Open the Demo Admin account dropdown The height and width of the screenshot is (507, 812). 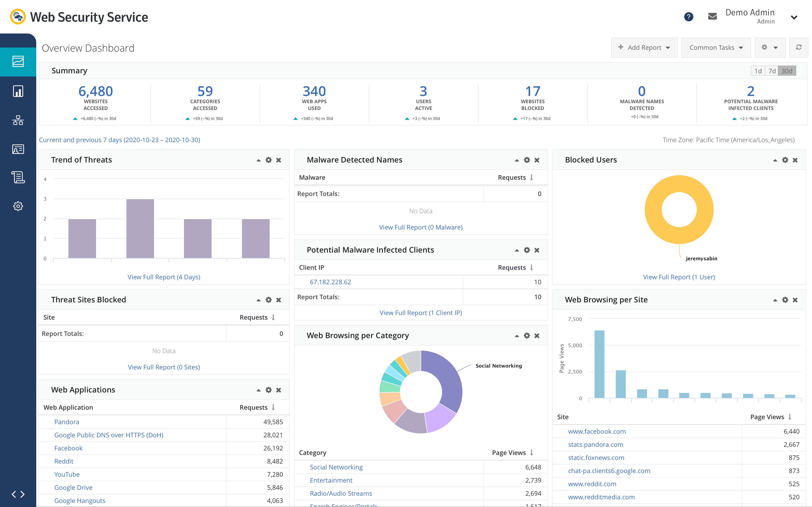[794, 17]
